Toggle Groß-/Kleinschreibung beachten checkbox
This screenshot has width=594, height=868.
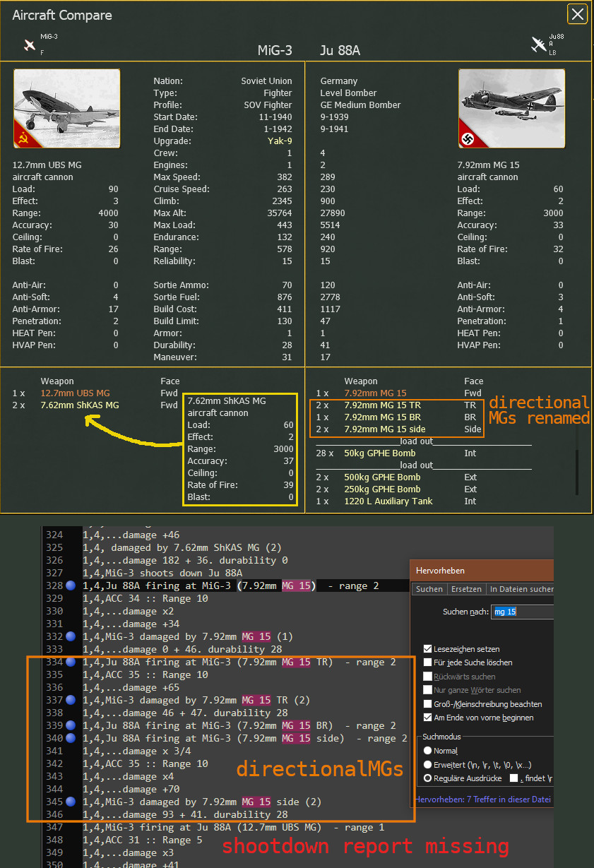point(428,704)
